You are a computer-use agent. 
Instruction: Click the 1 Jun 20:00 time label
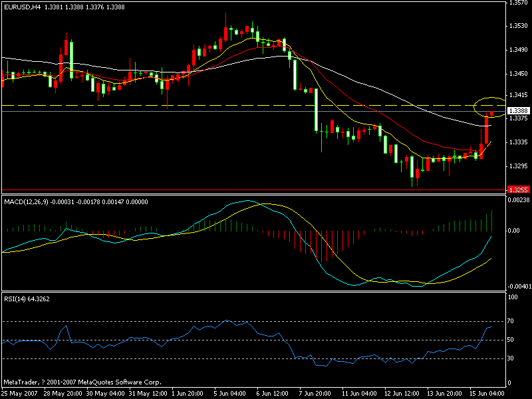coord(188,394)
